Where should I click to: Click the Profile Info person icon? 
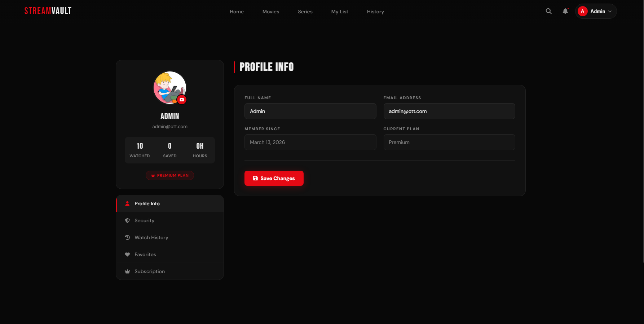(127, 203)
